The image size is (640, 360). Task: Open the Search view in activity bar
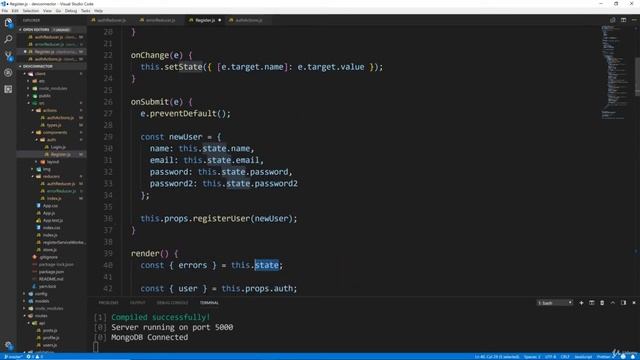pos(8,39)
